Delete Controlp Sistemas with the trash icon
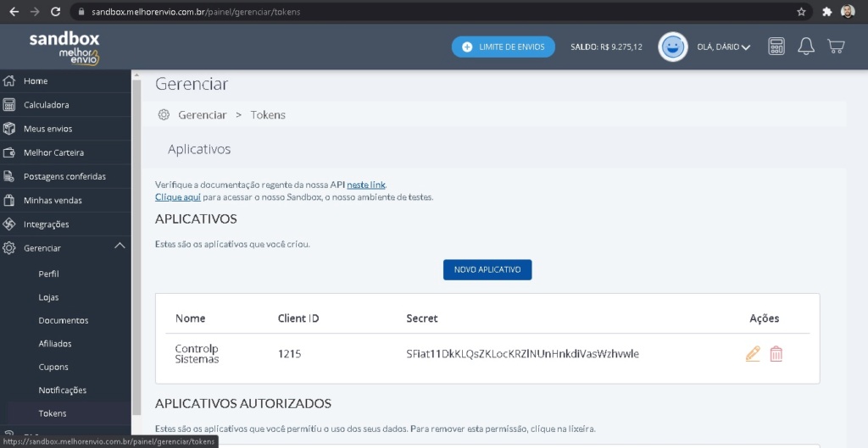 (x=776, y=353)
